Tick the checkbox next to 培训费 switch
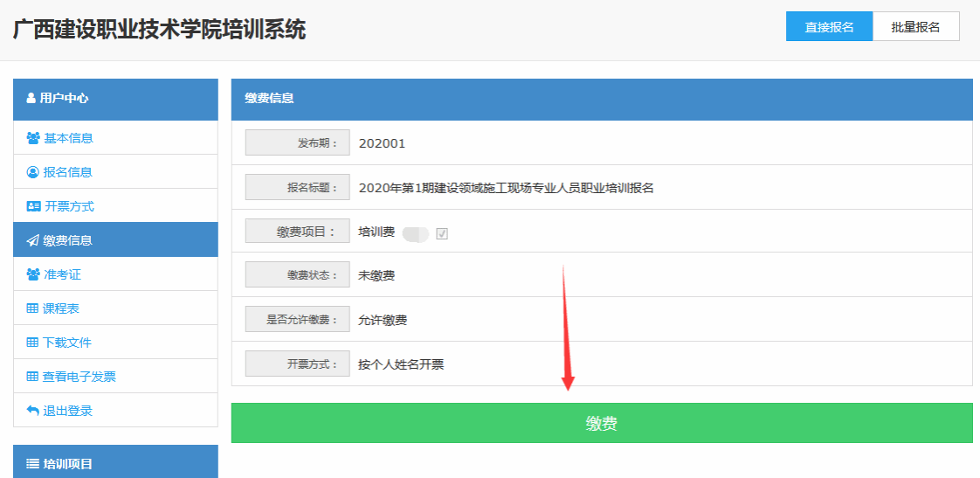Screen dimensions: 980x478 click(x=442, y=234)
